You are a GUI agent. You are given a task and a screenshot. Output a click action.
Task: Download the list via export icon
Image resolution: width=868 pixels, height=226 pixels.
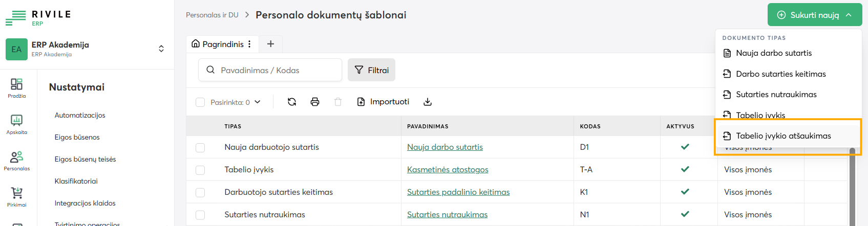pos(428,102)
